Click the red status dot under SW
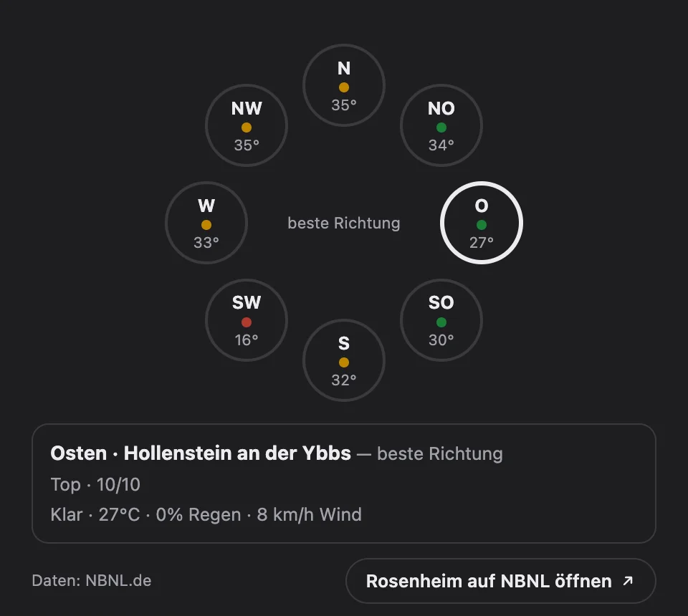This screenshot has width=688, height=616. [x=247, y=322]
